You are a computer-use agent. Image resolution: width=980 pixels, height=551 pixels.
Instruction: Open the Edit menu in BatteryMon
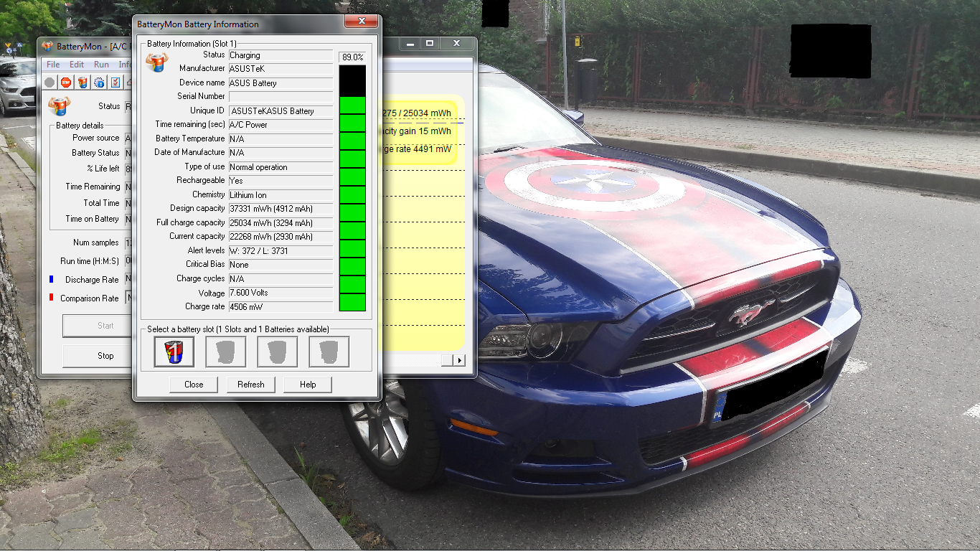pos(77,65)
